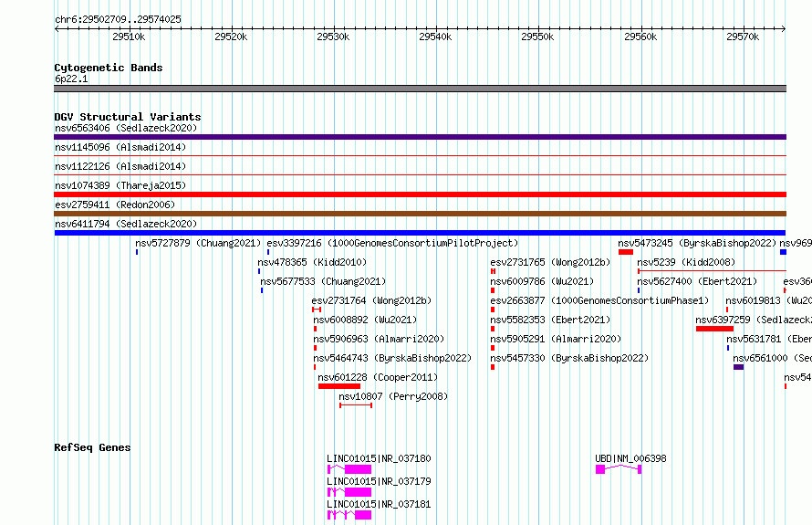Select the RefSeq Genes track title
This screenshot has width=812, height=525.
[x=92, y=447]
